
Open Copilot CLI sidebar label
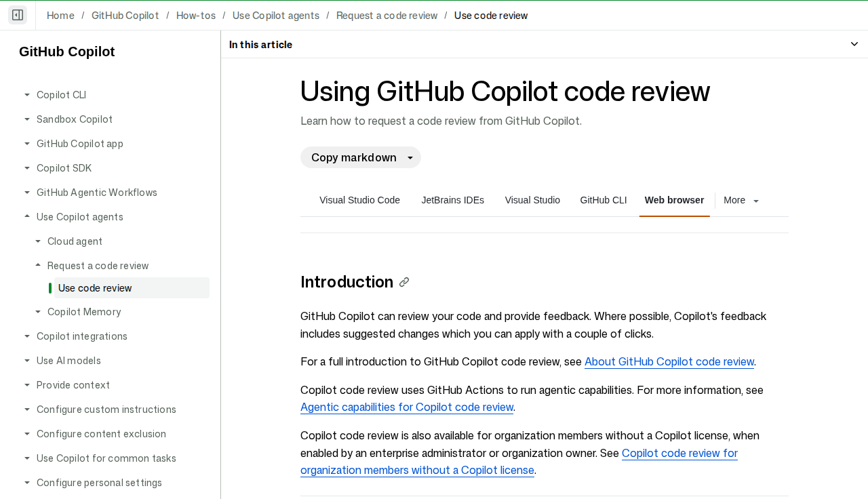[x=61, y=95]
